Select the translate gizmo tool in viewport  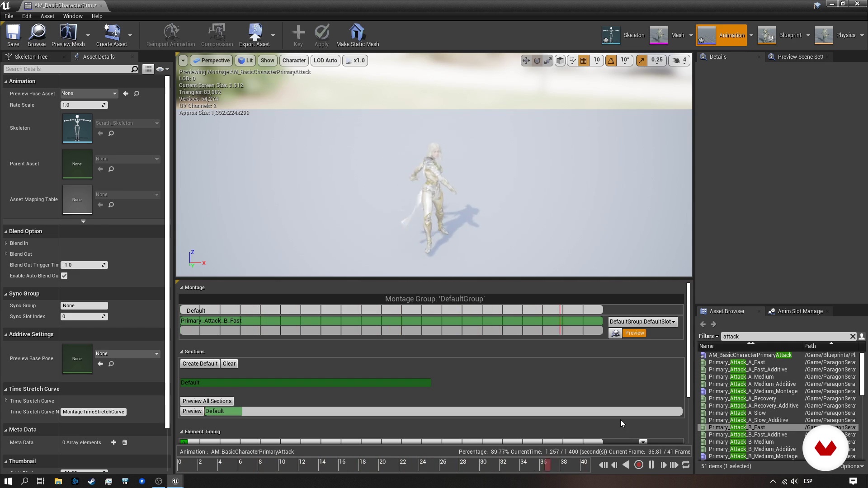[526, 61]
